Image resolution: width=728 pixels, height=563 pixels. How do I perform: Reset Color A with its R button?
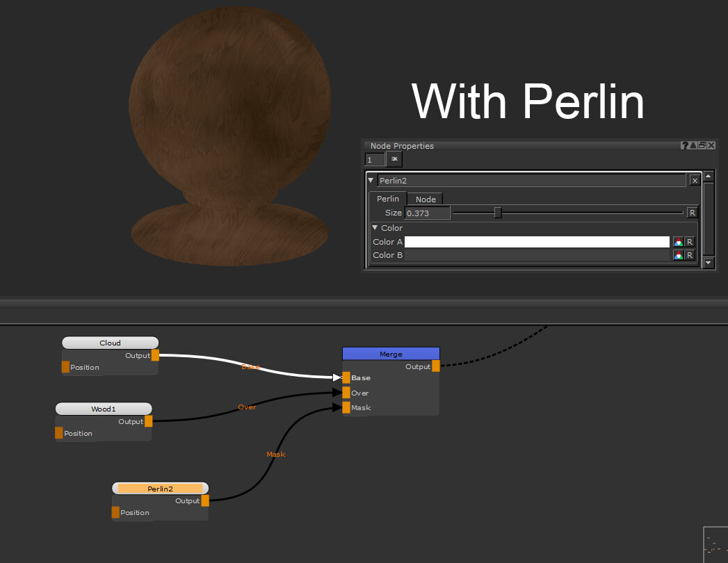689,242
